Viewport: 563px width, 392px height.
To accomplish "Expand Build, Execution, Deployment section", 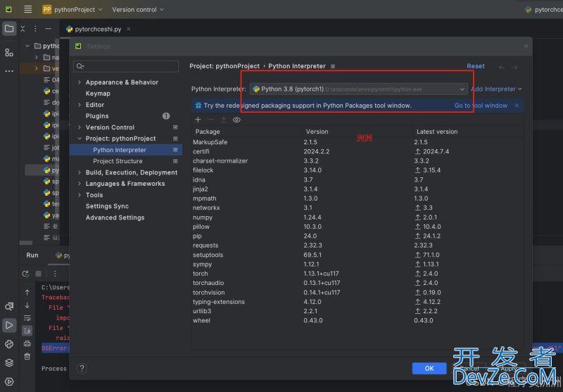I will pos(80,172).
